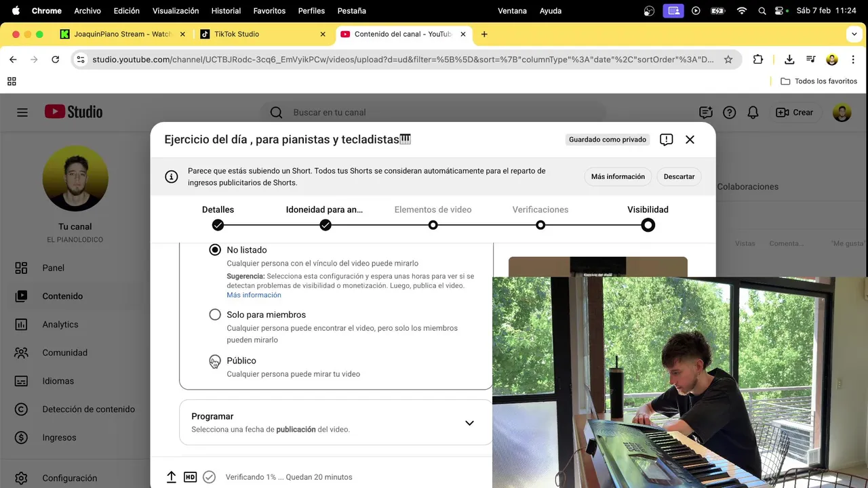The width and height of the screenshot is (868, 488).
Task: Switch to the JoaquinPiano Stream browser tab
Action: (x=122, y=34)
